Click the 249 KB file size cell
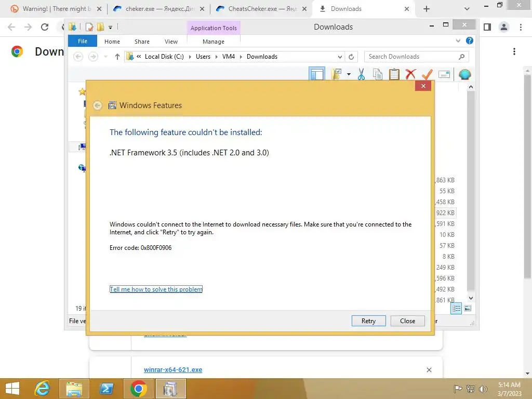The width and height of the screenshot is (532, 399). [445, 268]
